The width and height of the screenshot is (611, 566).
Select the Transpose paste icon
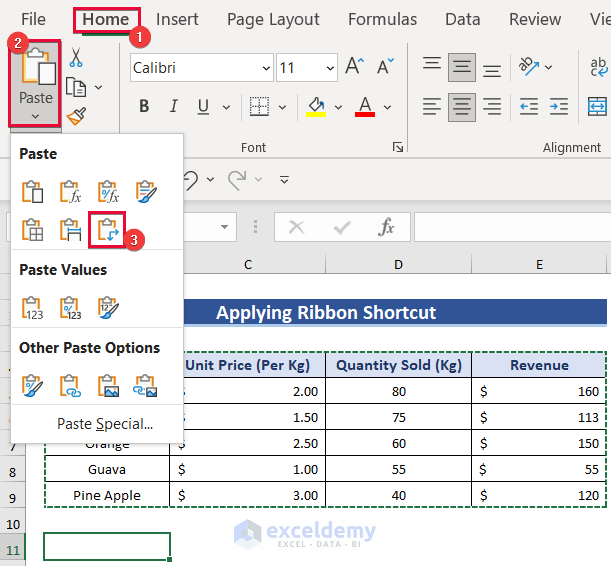[x=108, y=229]
